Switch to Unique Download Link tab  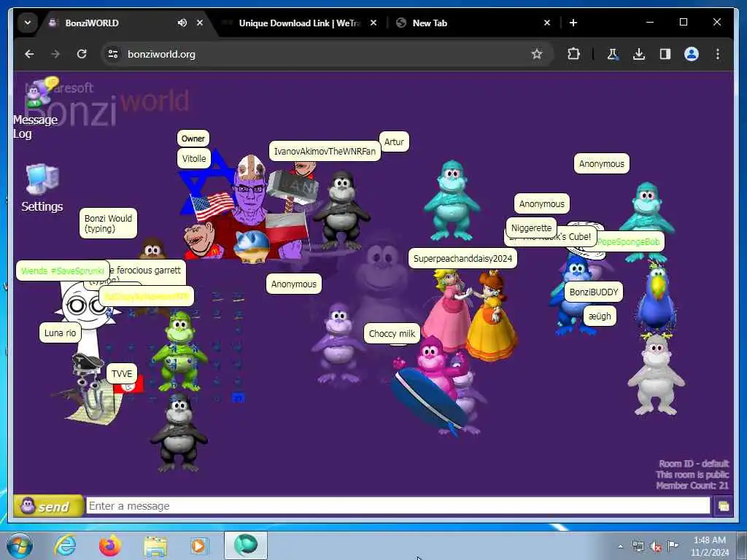(x=299, y=23)
